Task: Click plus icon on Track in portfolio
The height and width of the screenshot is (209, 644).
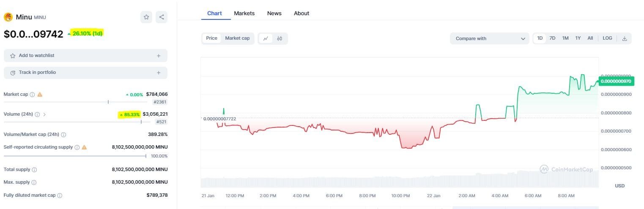Action: [159, 73]
